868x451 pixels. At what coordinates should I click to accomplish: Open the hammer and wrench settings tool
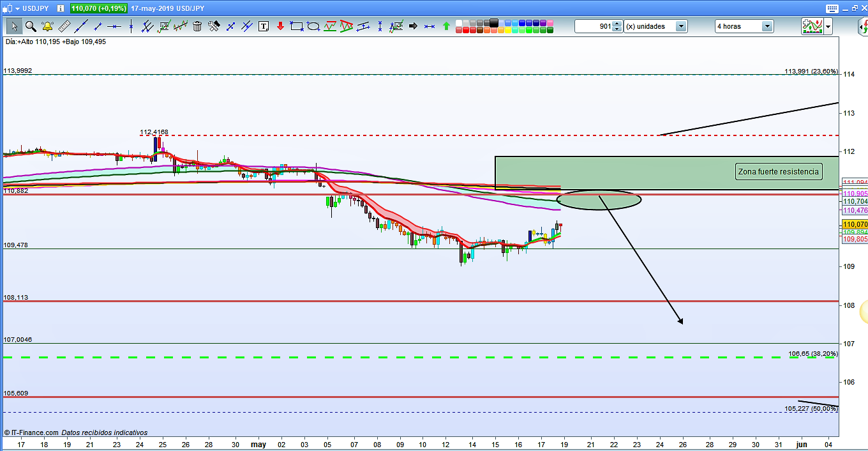(x=214, y=26)
